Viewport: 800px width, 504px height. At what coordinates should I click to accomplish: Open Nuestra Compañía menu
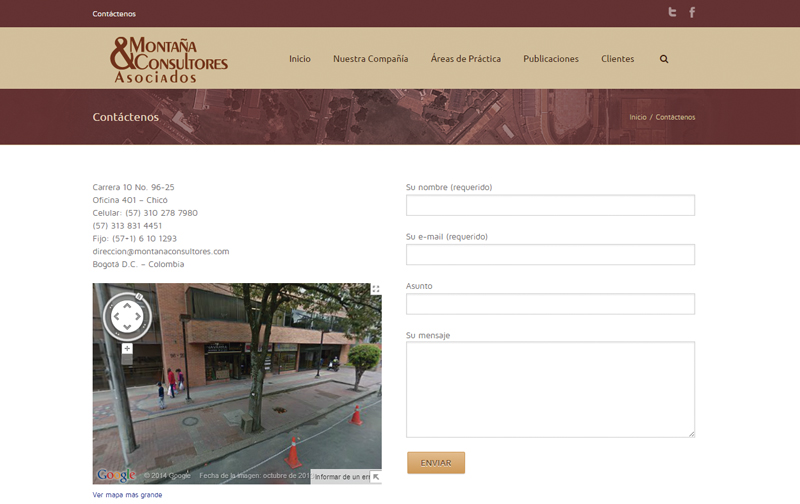[370, 59]
